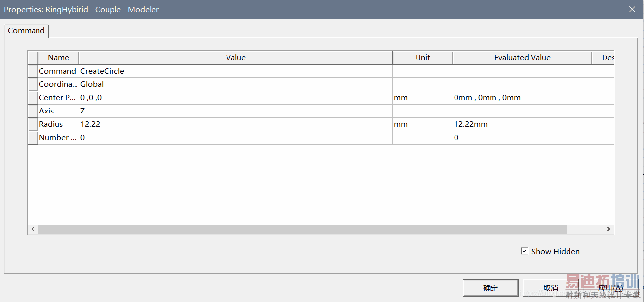The image size is (644, 302).
Task: Select the Center Position value 0 ,0 ,0
Action: click(236, 98)
